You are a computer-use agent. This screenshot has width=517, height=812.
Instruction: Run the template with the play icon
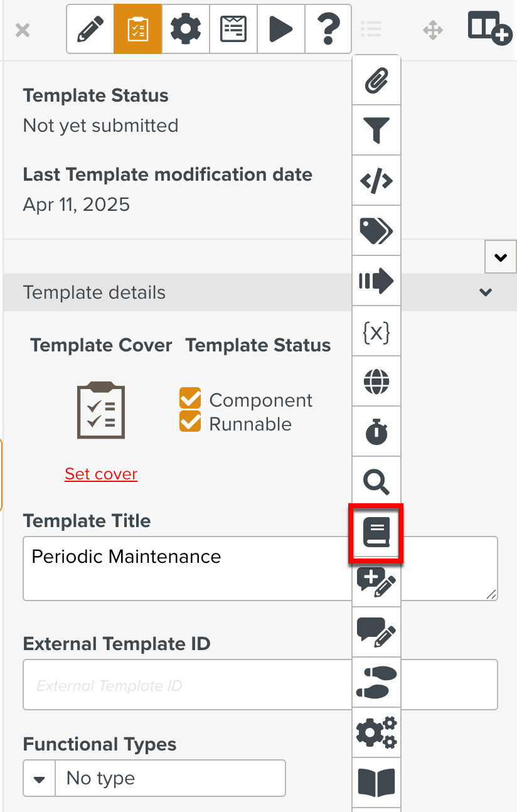coord(280,29)
